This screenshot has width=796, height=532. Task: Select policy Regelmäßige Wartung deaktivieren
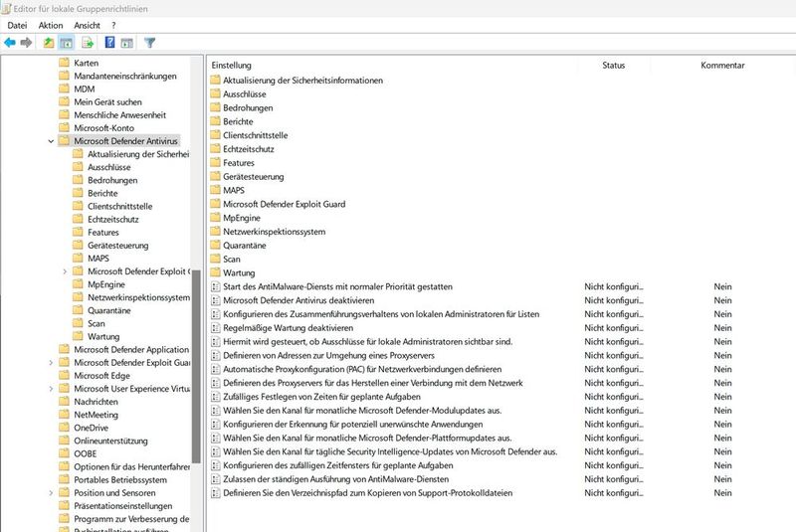coord(288,328)
